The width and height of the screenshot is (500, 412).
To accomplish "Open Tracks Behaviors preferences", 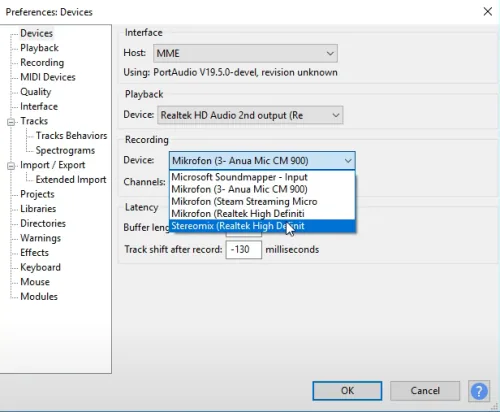I will pyautogui.click(x=71, y=136).
